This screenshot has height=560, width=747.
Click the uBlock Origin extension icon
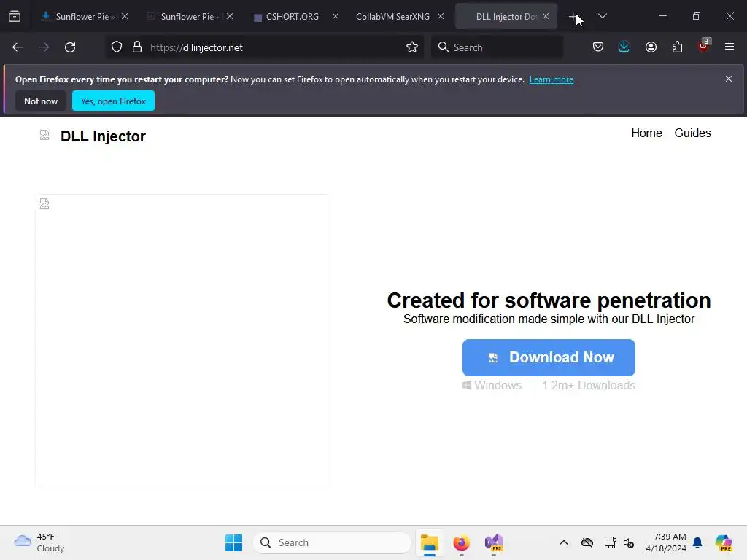704,46
